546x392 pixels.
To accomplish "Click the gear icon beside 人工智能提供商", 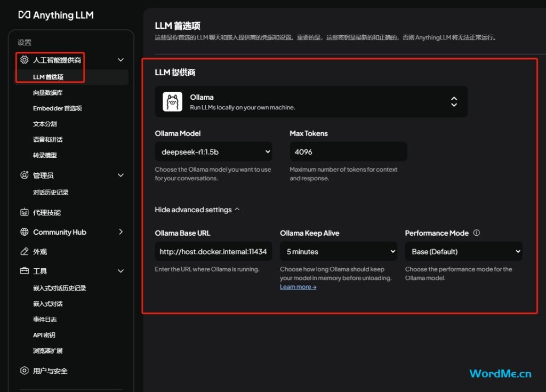I will [24, 60].
